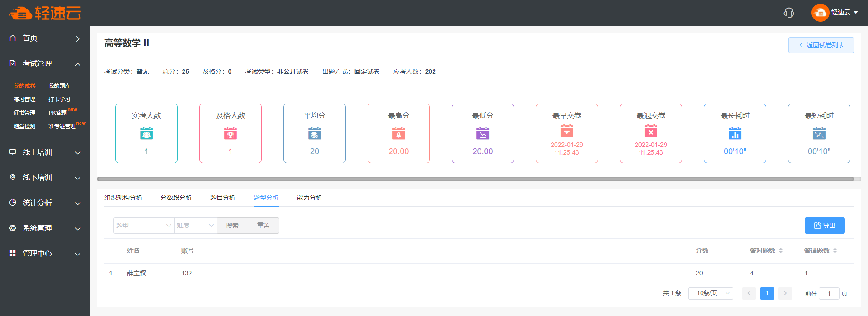868x316 pixels.
Task: Sort by 答对题数 column
Action: coord(781,250)
